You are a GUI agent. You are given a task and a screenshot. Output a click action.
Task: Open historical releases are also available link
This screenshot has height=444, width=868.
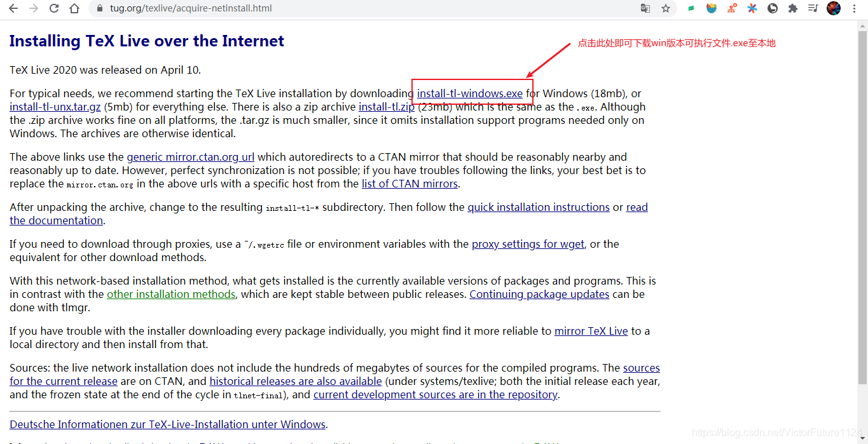pos(296,381)
